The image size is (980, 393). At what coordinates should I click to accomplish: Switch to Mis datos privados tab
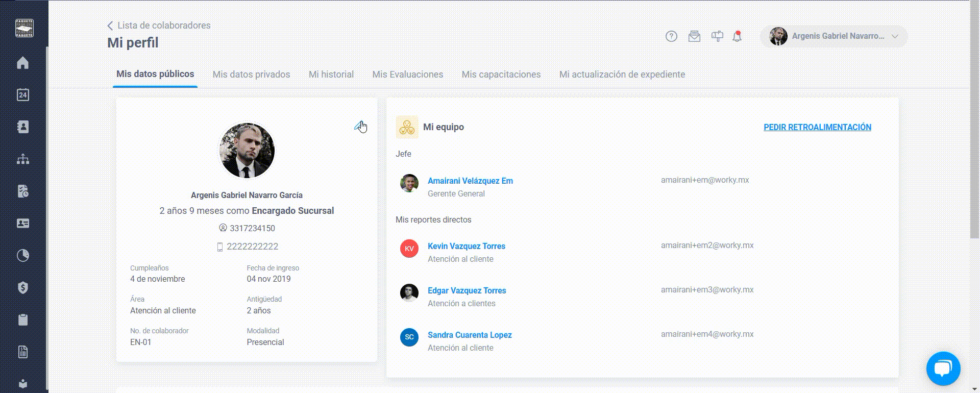pyautogui.click(x=251, y=75)
